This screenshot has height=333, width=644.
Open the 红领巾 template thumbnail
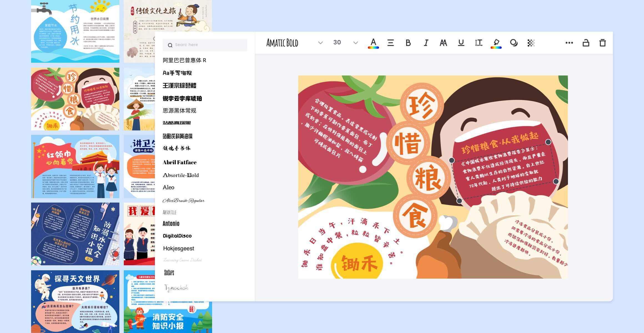point(75,166)
